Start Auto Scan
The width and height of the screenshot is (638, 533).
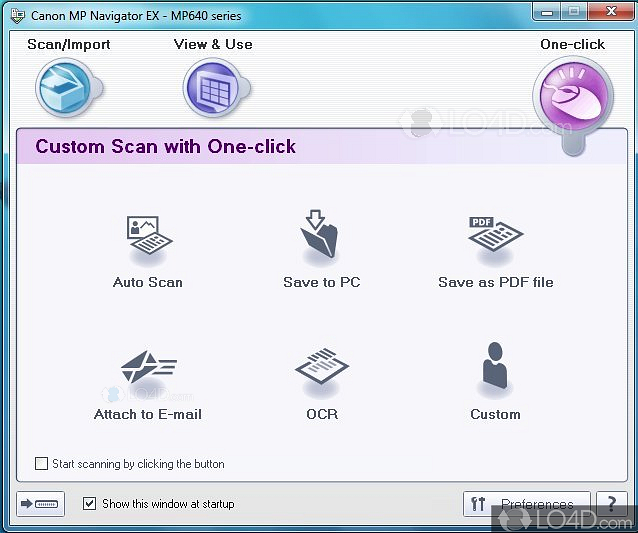148,249
